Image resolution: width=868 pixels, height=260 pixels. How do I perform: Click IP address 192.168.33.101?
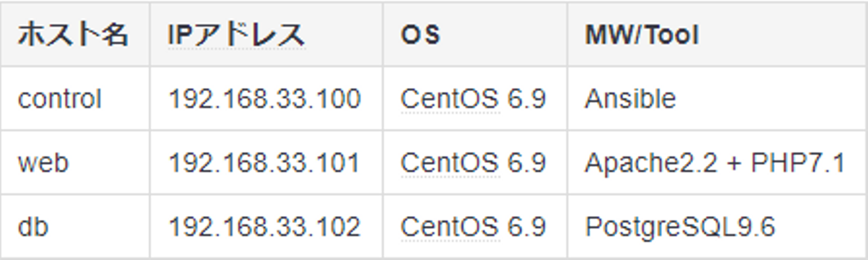point(265,162)
